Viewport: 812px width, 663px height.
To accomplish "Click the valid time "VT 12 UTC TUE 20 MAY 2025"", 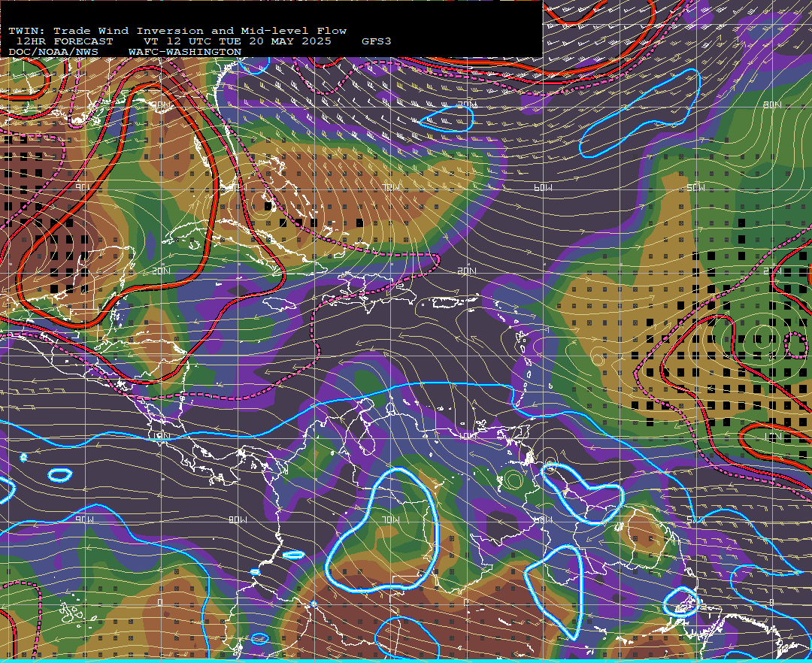I will 237,41.
